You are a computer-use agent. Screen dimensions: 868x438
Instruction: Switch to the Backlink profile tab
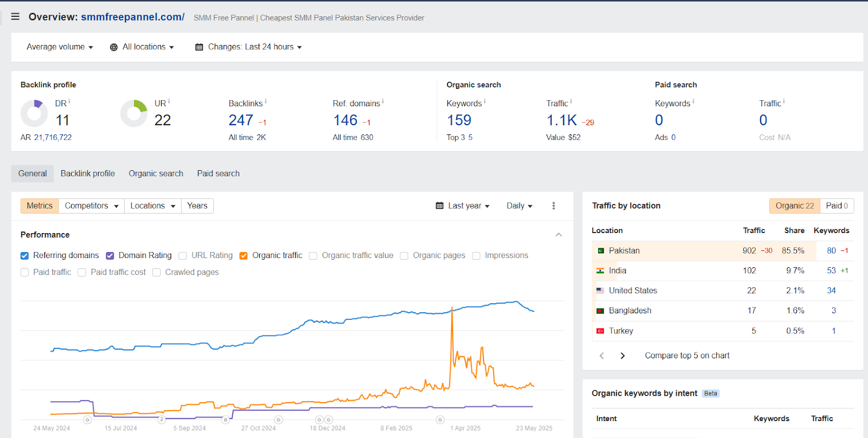(x=88, y=173)
